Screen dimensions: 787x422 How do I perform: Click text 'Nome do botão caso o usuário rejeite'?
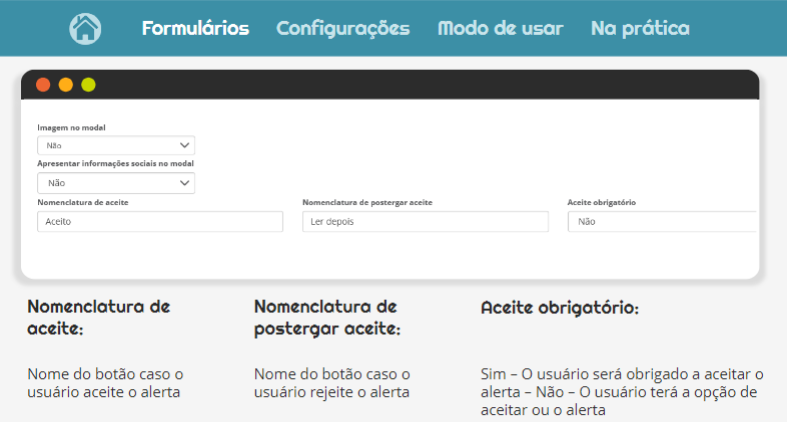tap(332, 383)
